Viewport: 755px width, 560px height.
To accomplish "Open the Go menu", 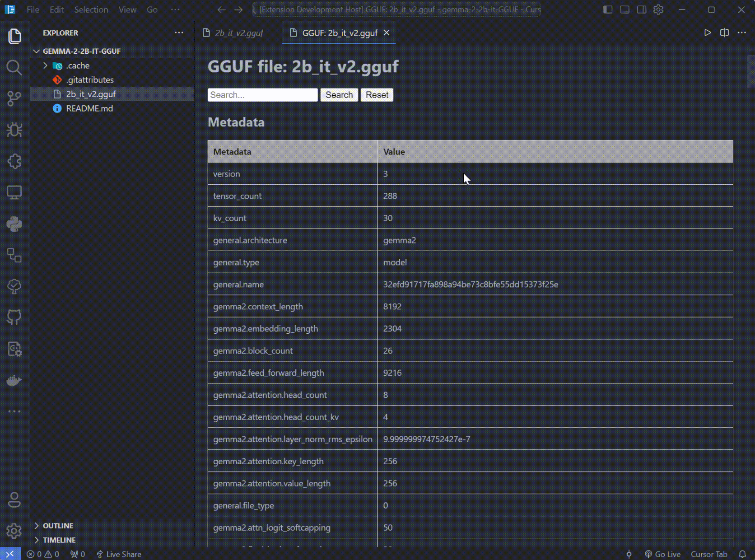I will [x=152, y=9].
